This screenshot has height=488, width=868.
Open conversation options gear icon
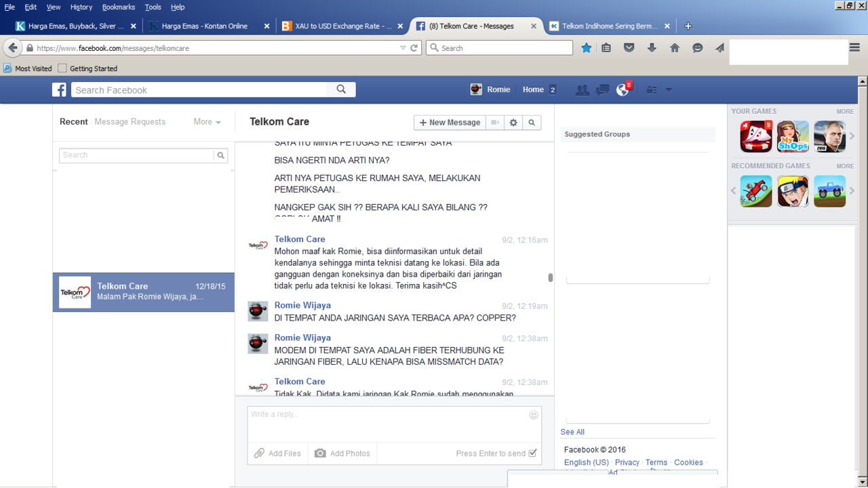point(513,123)
